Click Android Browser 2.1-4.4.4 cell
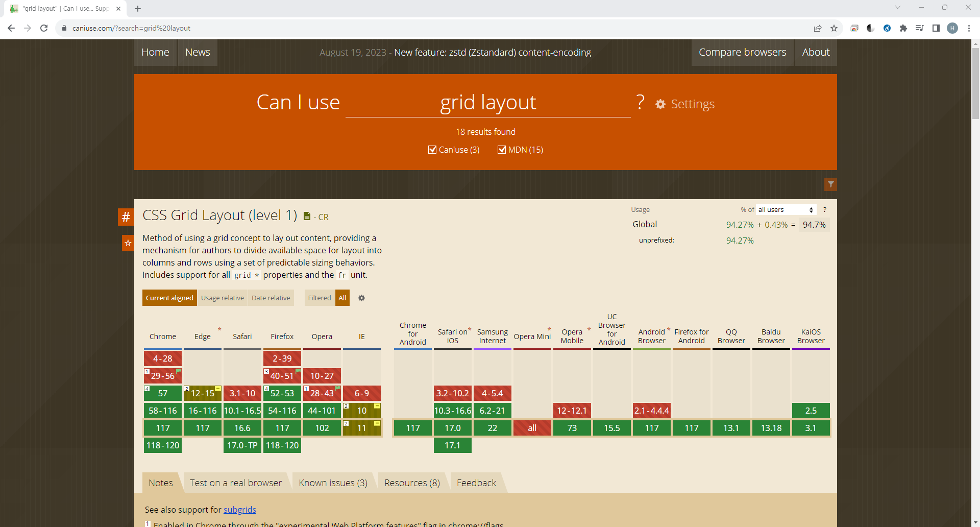 652,411
